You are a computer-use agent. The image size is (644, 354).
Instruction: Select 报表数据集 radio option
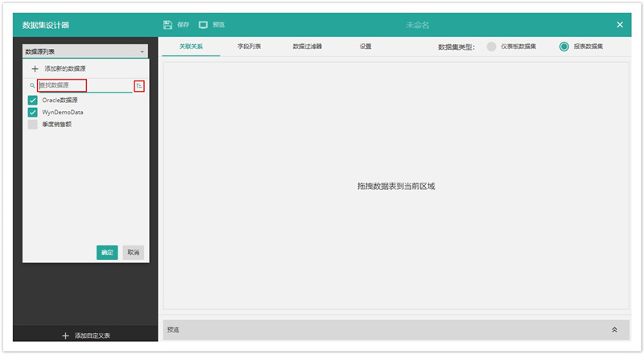tap(564, 47)
